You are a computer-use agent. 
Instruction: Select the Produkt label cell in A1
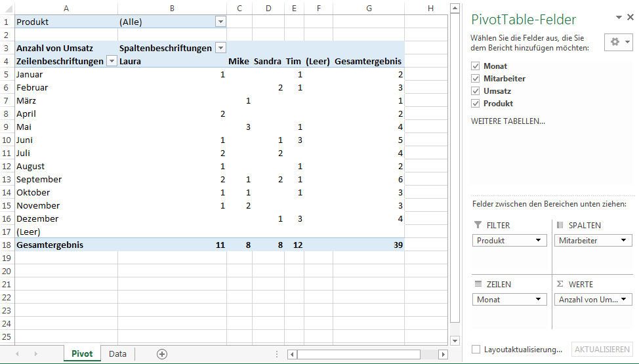(x=66, y=22)
